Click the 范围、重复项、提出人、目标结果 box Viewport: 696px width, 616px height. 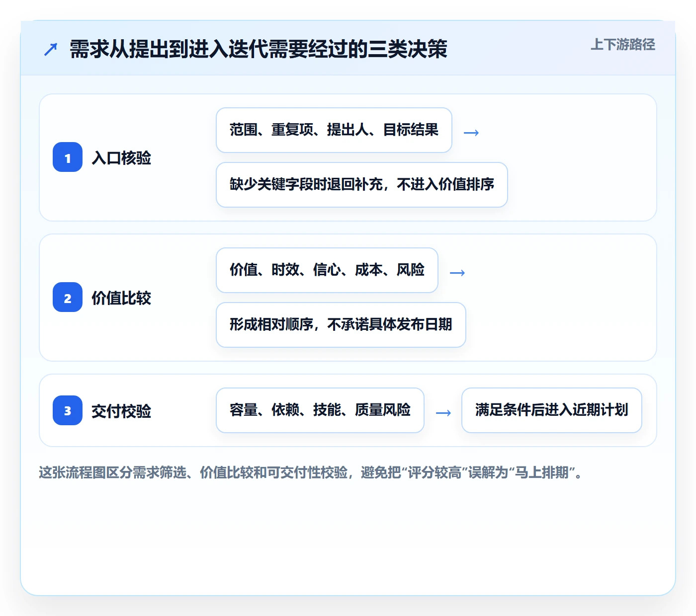334,130
